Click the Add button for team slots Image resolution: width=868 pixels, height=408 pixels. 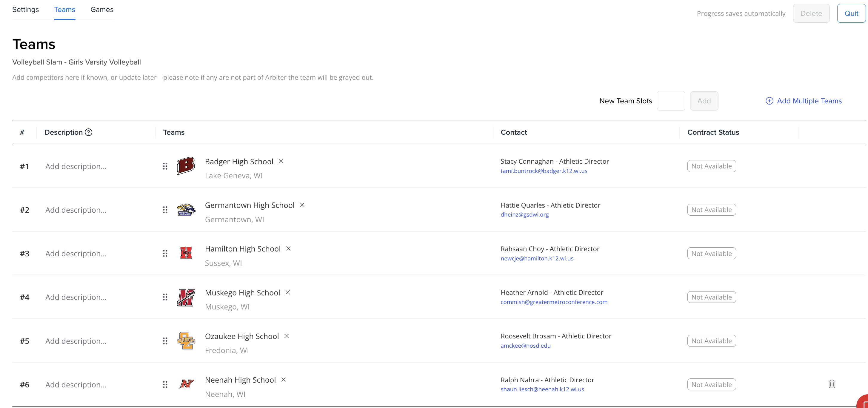pos(704,101)
